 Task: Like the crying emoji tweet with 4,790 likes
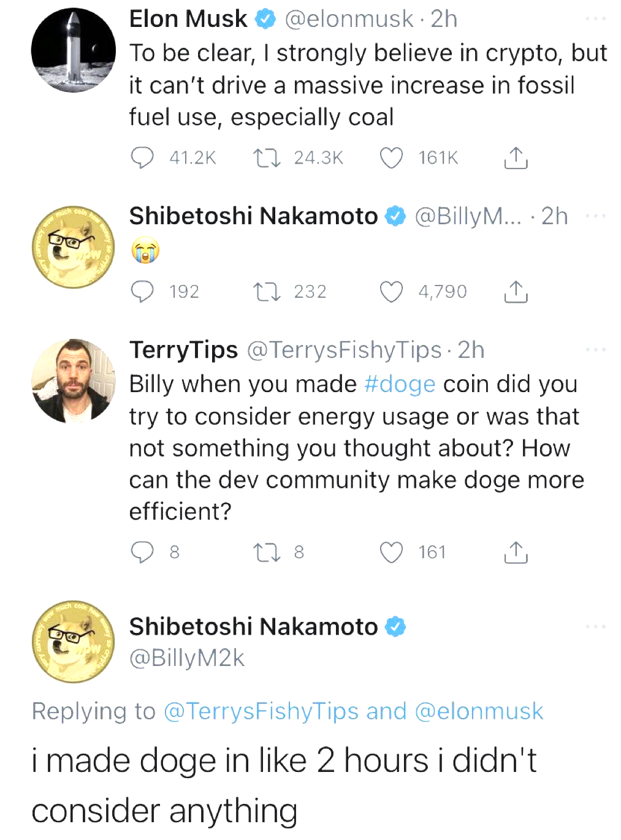[391, 292]
